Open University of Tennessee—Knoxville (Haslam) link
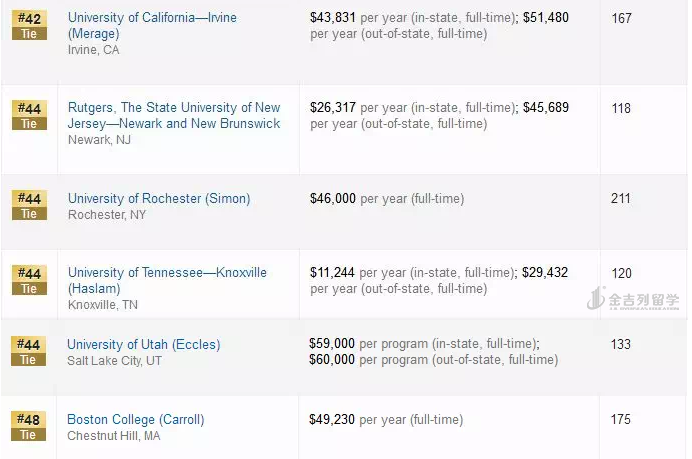Screen dimensions: 692x459 [x=167, y=280]
